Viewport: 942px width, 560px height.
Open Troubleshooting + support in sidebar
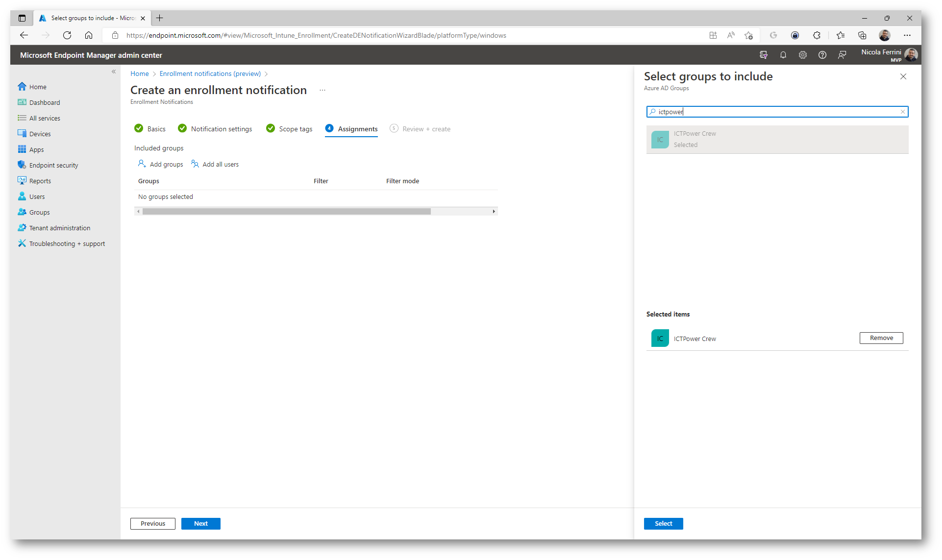(67, 243)
